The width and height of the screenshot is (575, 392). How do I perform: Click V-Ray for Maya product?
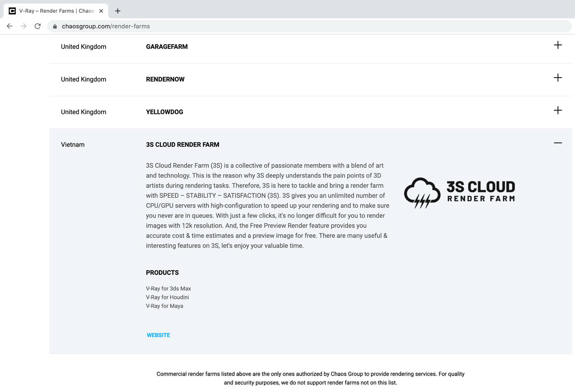pyautogui.click(x=165, y=306)
